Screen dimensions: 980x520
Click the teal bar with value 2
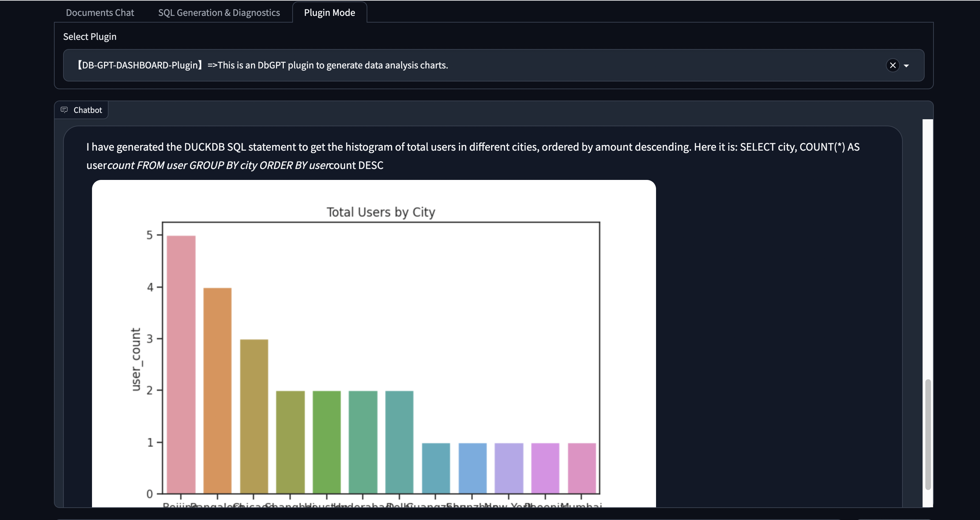399,442
